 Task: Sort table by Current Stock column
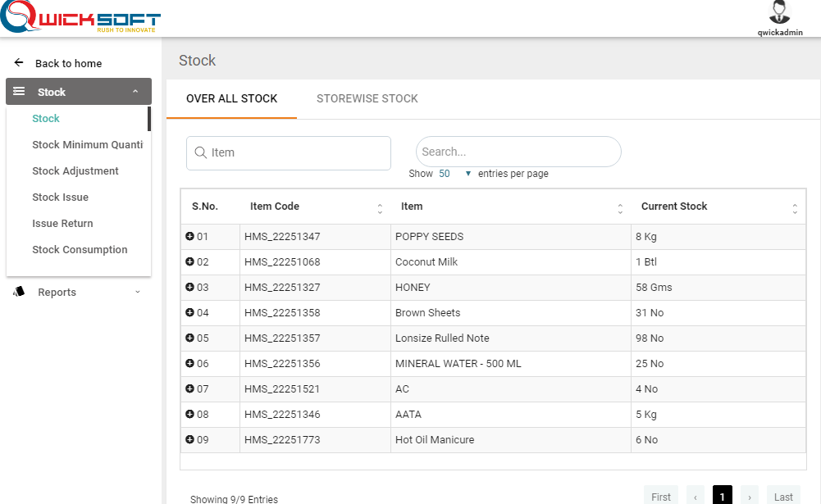(795, 208)
